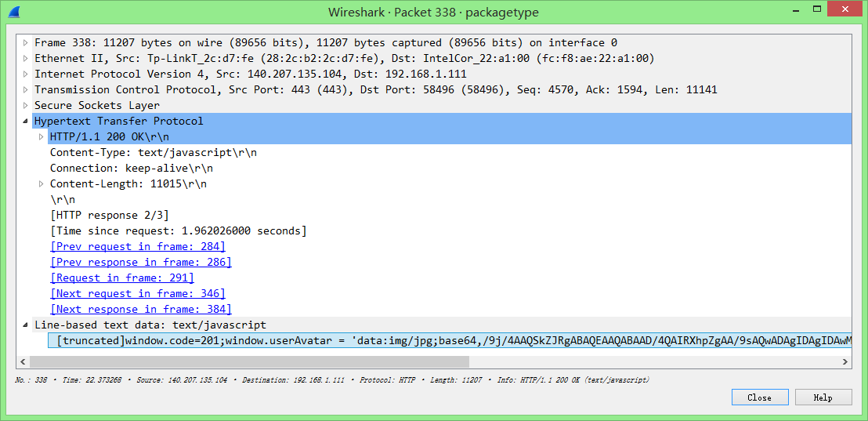Expand the Secure Sockets Layer row
Image resolution: width=868 pixels, height=421 pixels.
26,105
